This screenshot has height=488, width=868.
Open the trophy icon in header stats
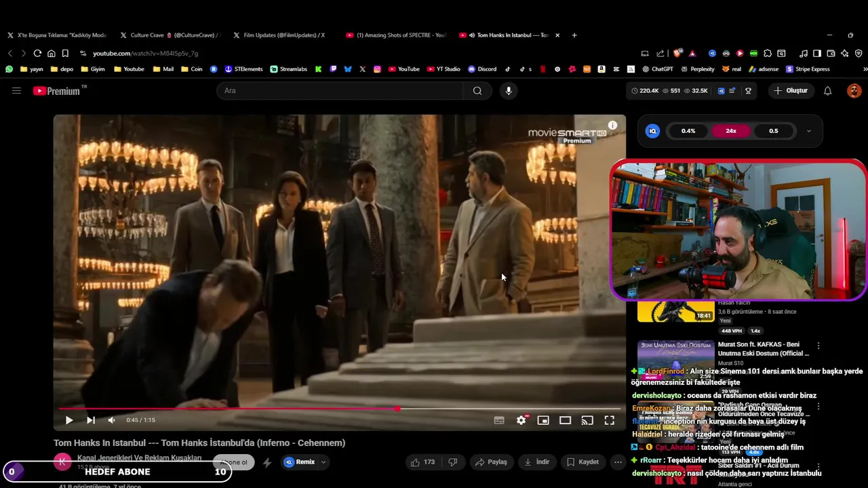[x=749, y=90]
